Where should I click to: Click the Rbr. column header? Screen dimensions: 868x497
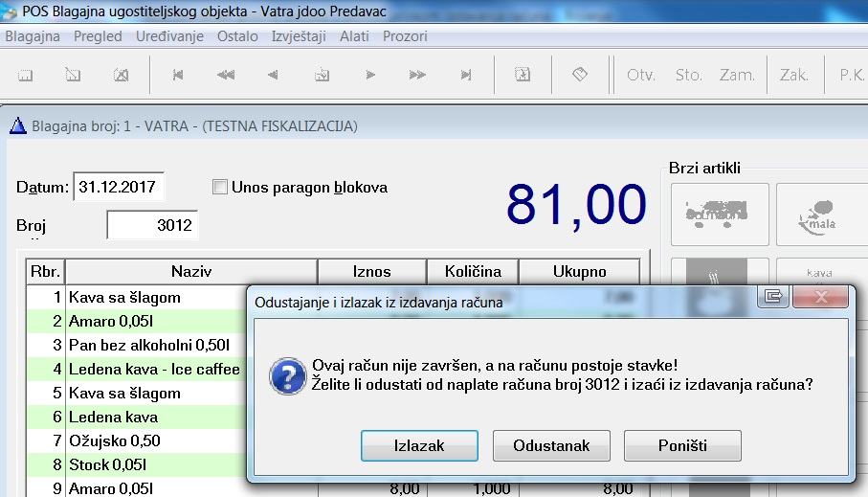click(45, 272)
